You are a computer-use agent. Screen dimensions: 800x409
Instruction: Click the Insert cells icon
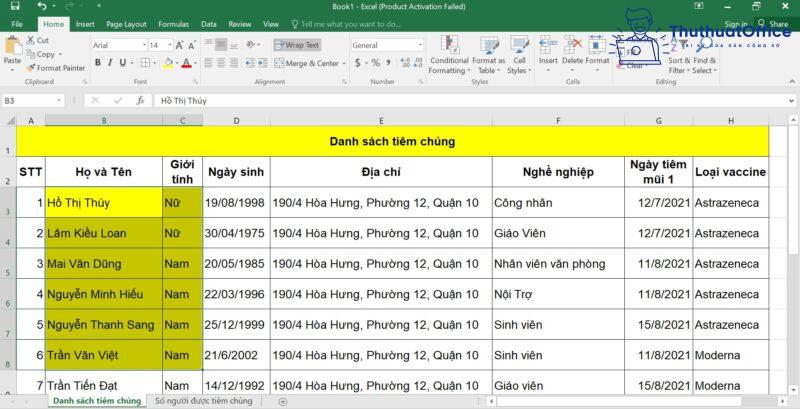click(548, 46)
